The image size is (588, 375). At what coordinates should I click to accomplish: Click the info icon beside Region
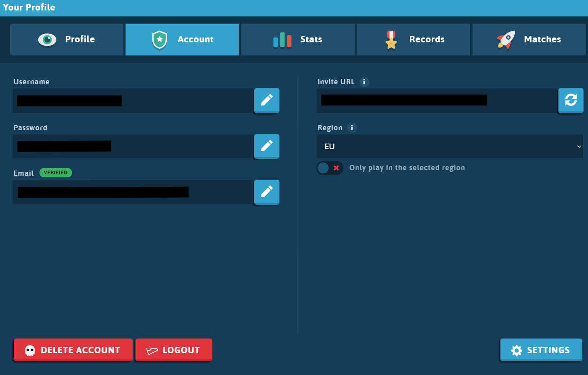pos(352,128)
